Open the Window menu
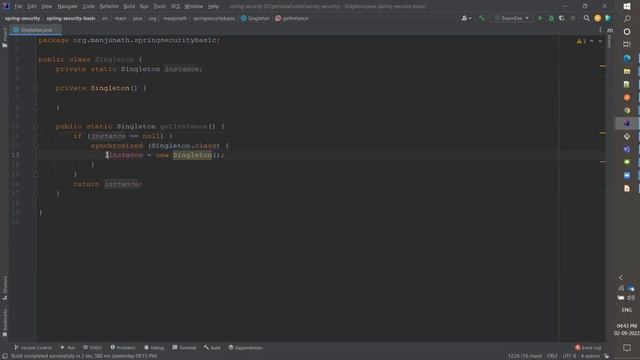640x360 pixels. [x=193, y=7]
